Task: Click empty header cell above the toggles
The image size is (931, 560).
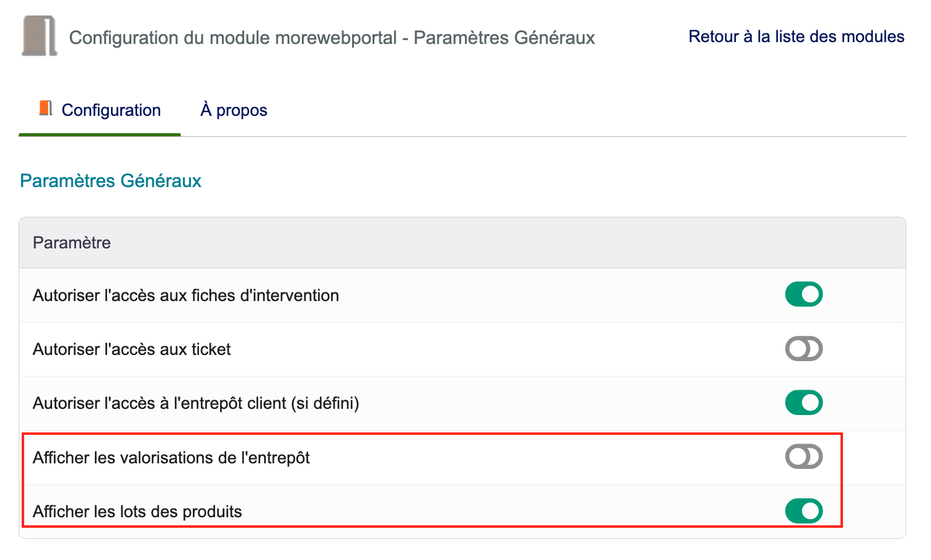Action: [803, 243]
